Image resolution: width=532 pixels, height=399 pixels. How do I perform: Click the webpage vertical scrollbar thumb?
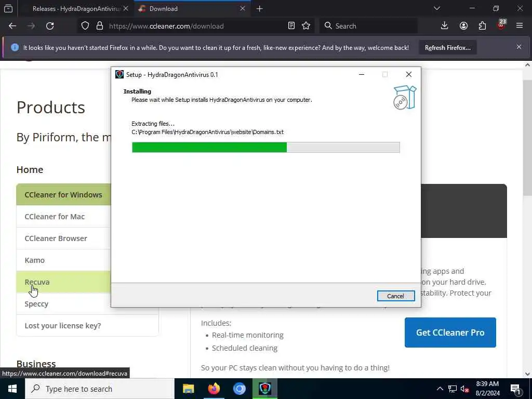(x=527, y=137)
